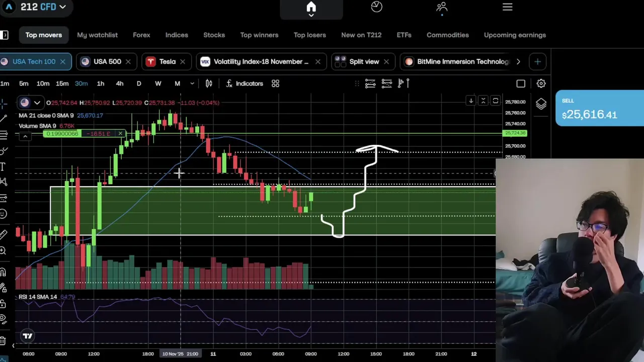Open the Top winners tab
This screenshot has height=362, width=644.
tap(259, 35)
